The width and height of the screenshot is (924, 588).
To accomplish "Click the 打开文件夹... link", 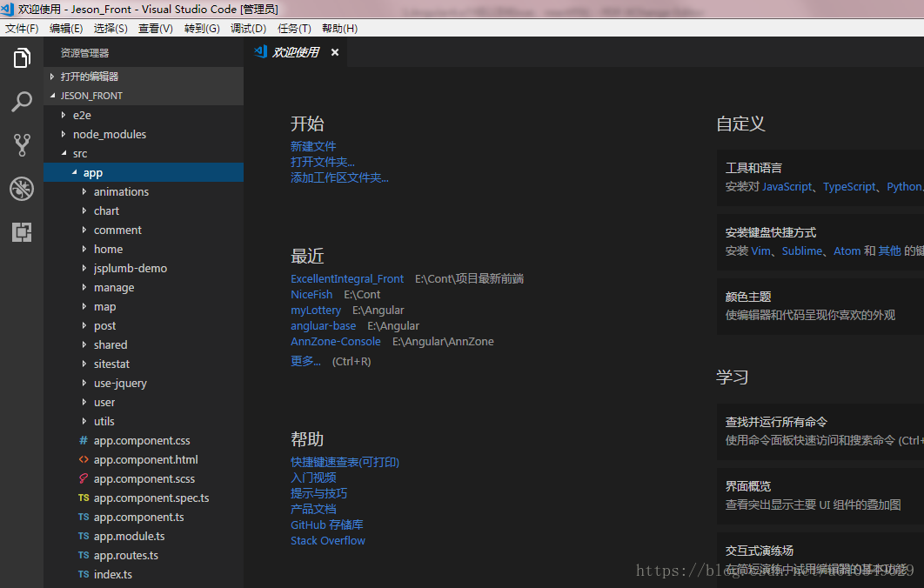I will pyautogui.click(x=322, y=162).
